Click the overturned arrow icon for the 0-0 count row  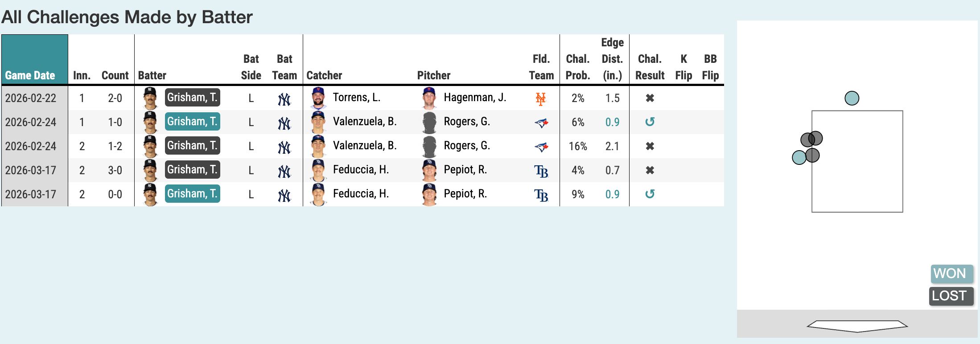[650, 194]
